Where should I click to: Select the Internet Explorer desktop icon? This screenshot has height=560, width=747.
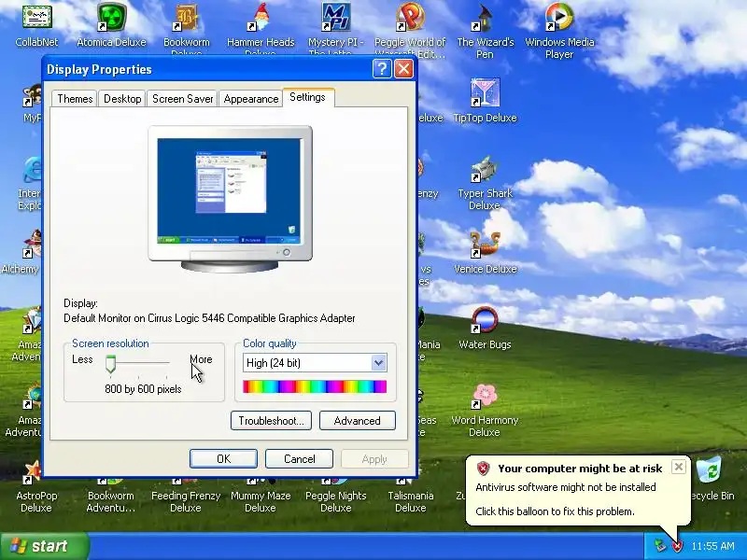tap(32, 183)
